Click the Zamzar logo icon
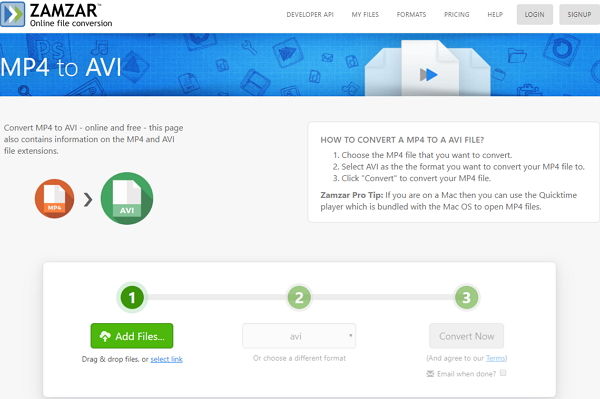Viewport: 600px width, 399px height. point(13,14)
